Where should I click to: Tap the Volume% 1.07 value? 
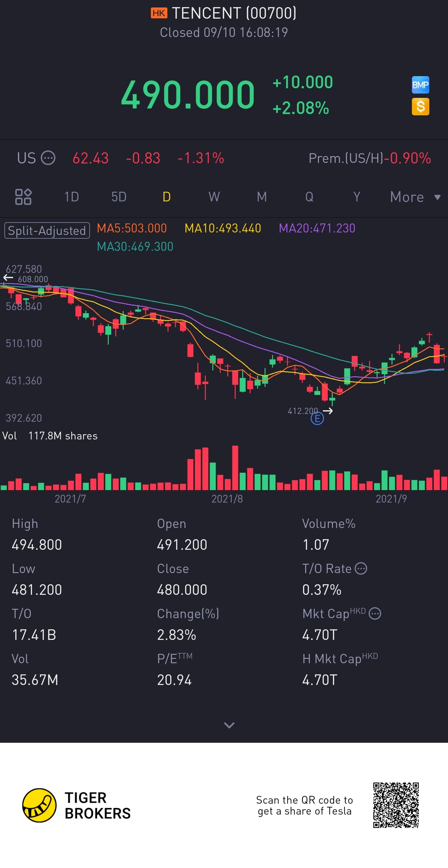point(316,544)
